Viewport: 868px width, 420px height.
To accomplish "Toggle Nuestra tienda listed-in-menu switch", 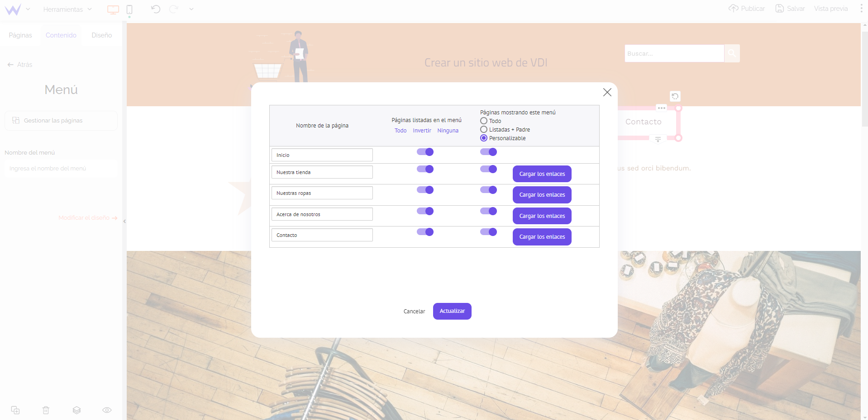I will [425, 169].
